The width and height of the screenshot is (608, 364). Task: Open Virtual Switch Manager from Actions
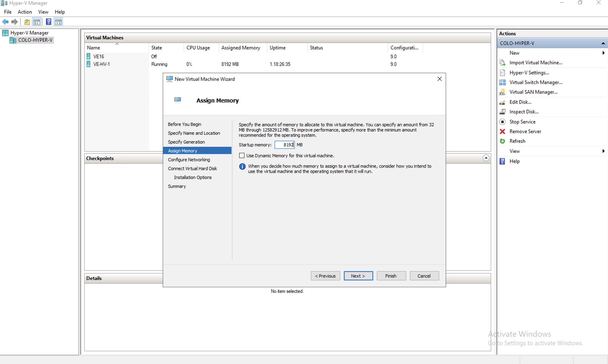point(536,82)
